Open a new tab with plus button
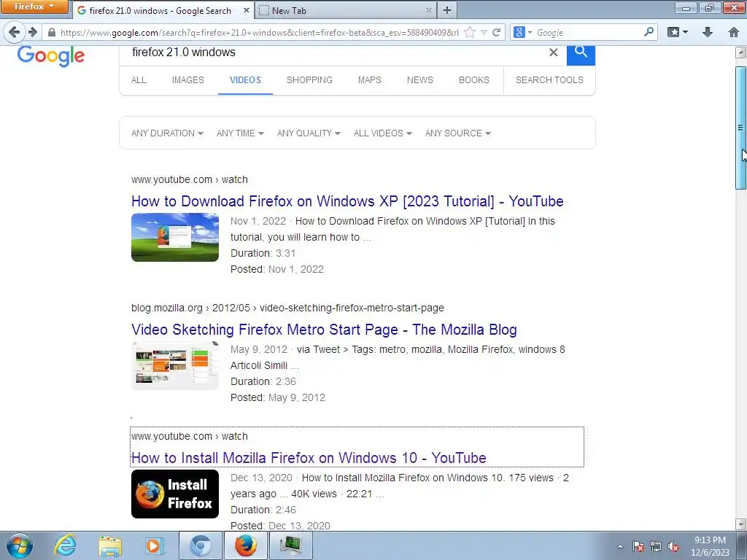This screenshot has height=560, width=747. point(447,10)
